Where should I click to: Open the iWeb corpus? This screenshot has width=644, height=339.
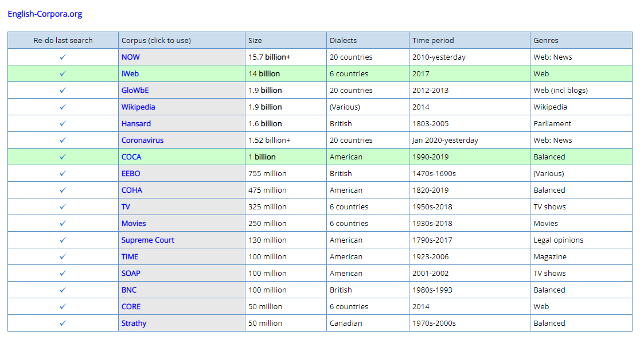[130, 73]
